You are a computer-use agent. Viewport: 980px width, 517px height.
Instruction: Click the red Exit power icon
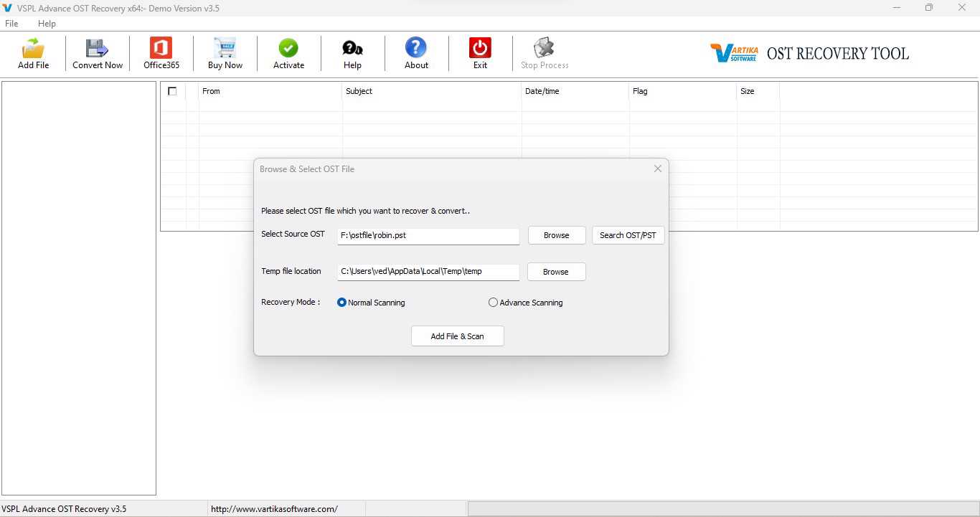point(480,49)
